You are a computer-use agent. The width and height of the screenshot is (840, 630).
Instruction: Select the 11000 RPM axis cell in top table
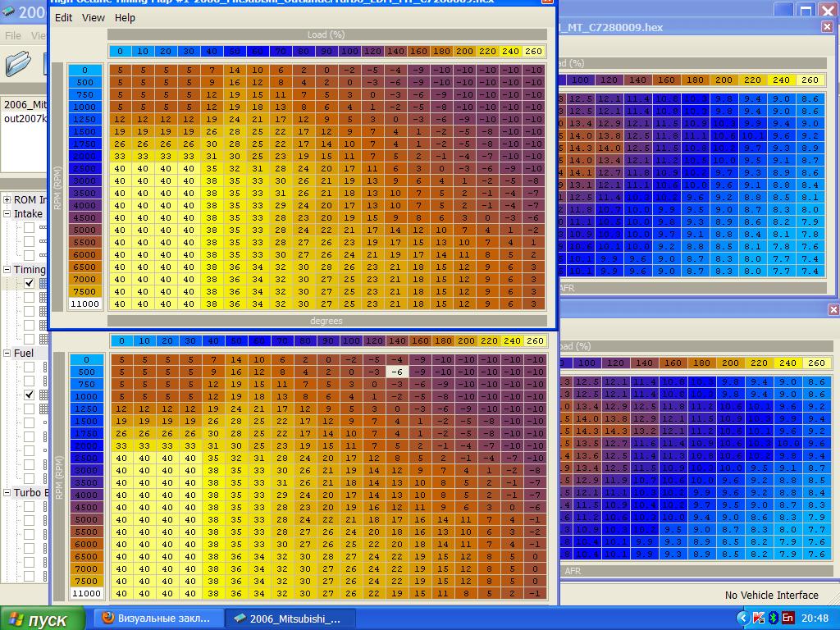[85, 304]
